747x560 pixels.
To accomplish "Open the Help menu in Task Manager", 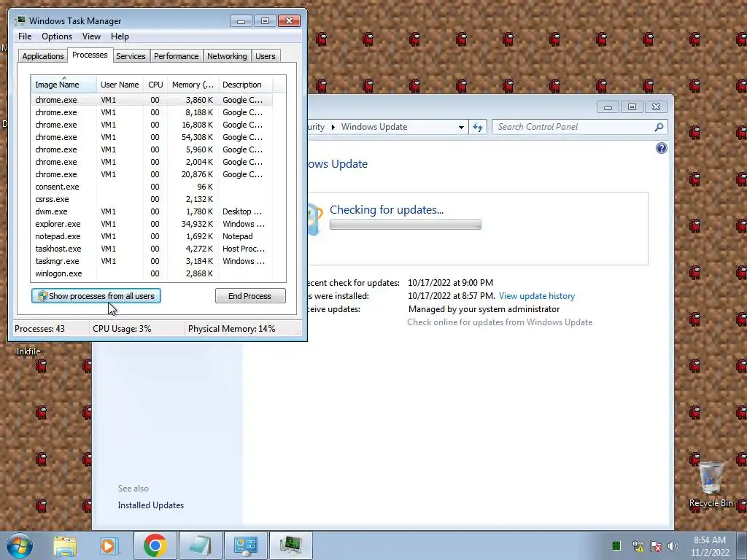I will point(120,36).
